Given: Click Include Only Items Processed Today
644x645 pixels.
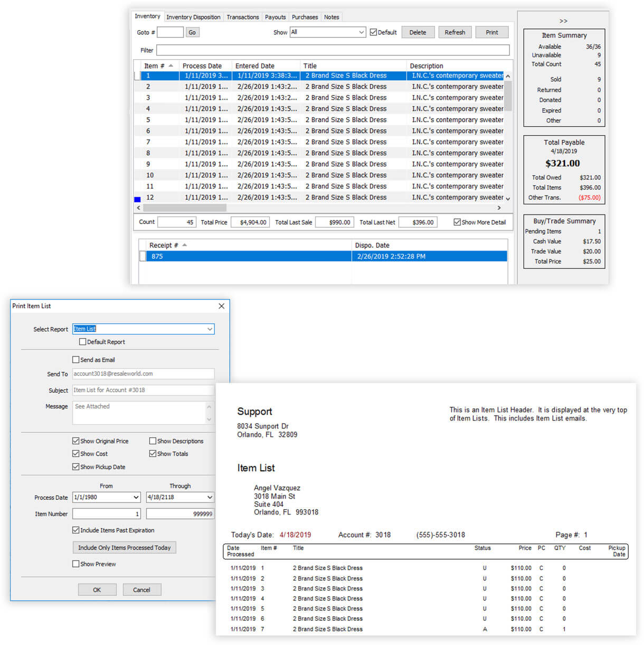Looking at the screenshot, I should (124, 548).
